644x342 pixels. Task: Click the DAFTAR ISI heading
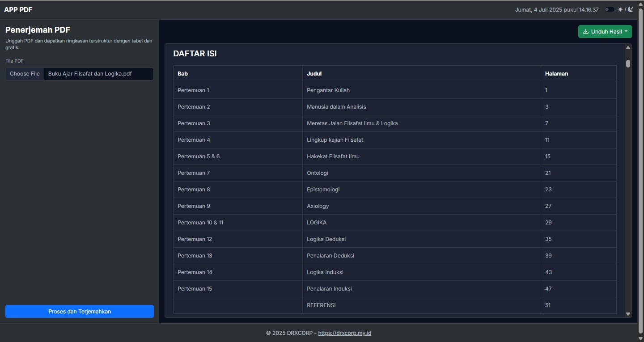(195, 54)
